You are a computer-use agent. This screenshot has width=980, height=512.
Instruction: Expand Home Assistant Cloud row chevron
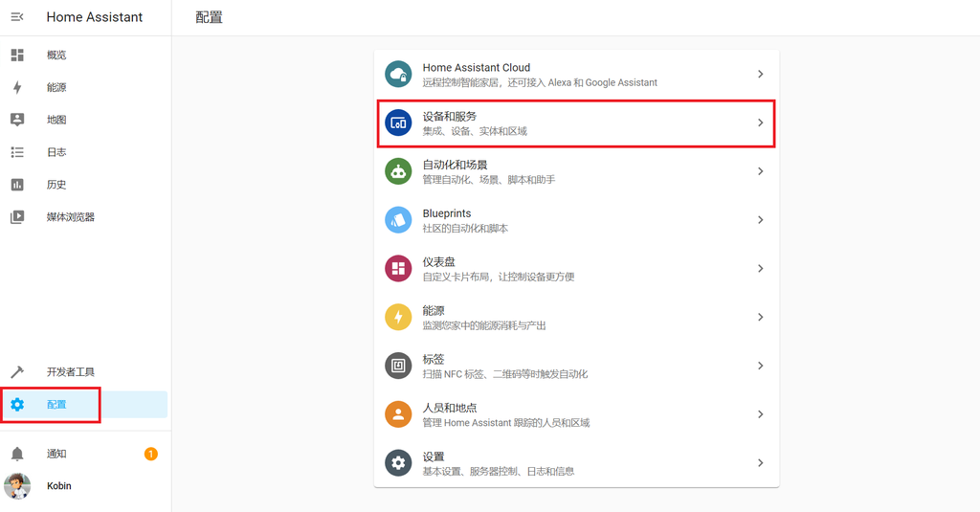tap(761, 74)
